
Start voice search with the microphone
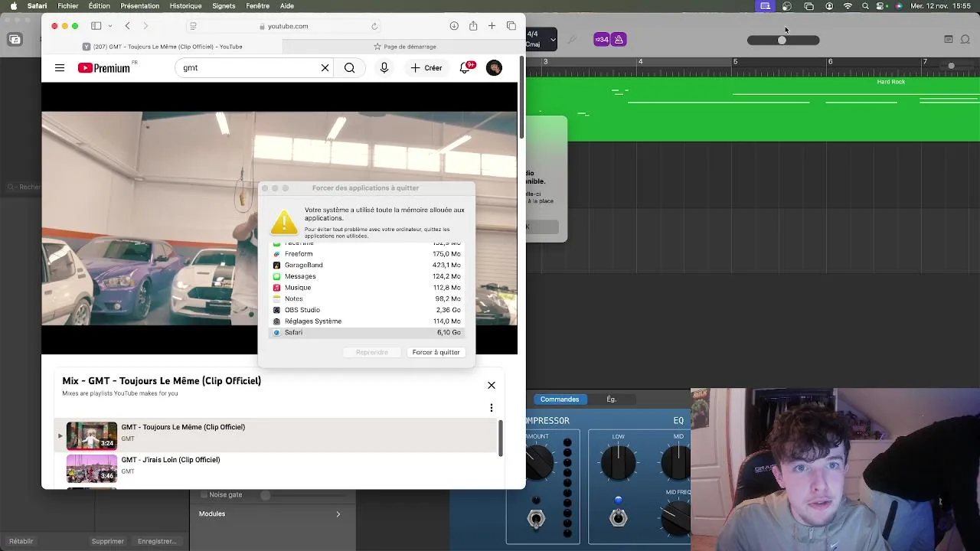tap(384, 68)
